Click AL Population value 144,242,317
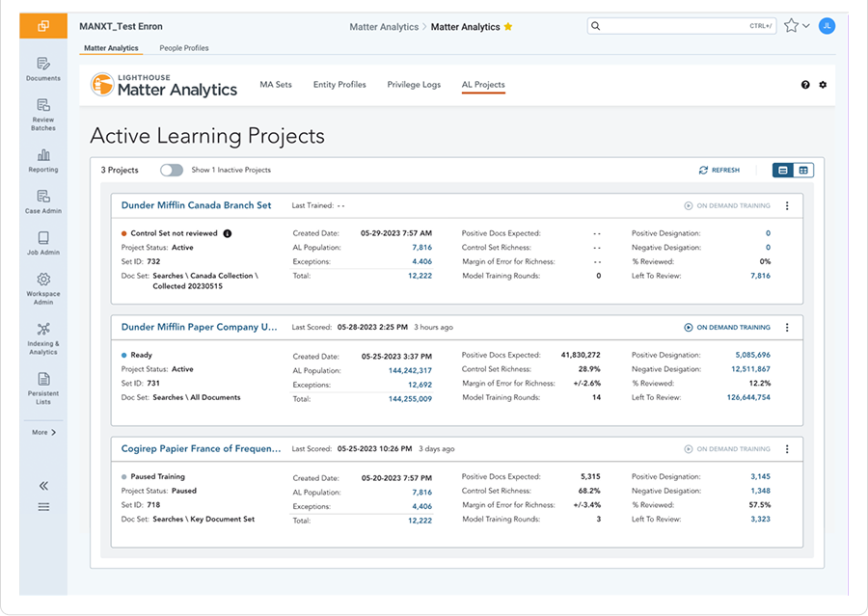 [410, 371]
